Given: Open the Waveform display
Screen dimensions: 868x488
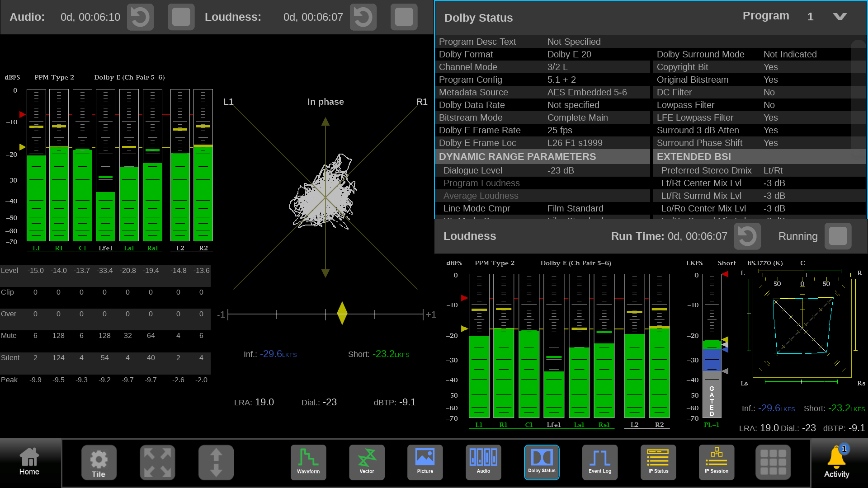Looking at the screenshot, I should (308, 462).
